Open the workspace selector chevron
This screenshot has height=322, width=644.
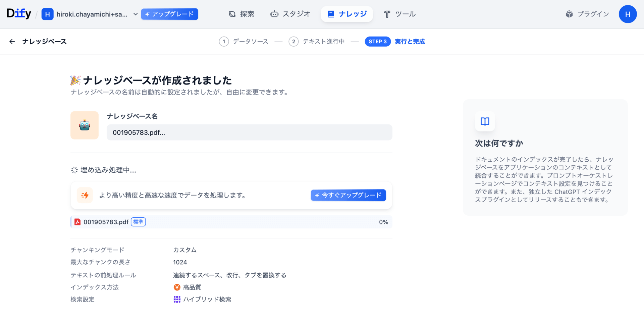pyautogui.click(x=135, y=14)
